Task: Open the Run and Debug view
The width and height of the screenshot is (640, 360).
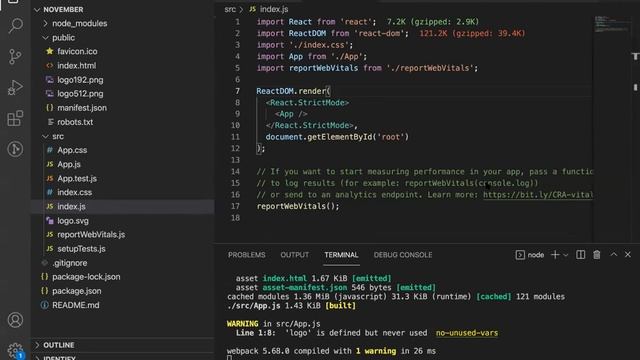Action: [x=15, y=87]
